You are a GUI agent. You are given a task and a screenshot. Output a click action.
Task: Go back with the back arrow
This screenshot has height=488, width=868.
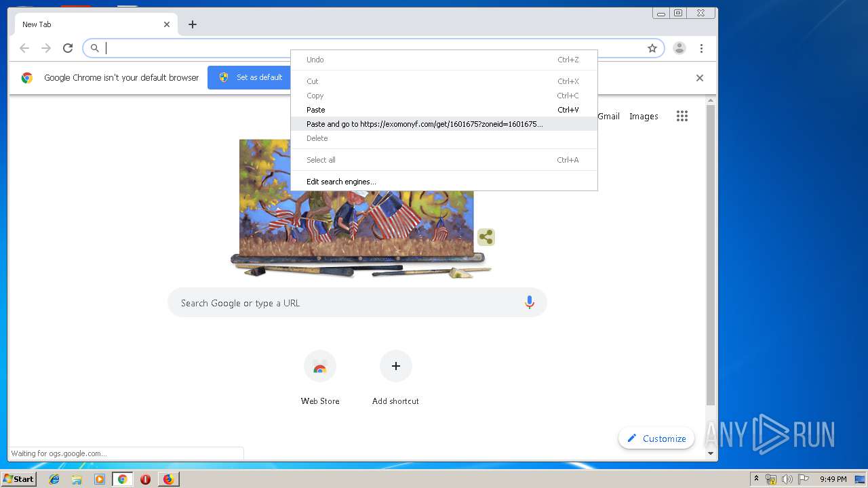[x=24, y=48]
